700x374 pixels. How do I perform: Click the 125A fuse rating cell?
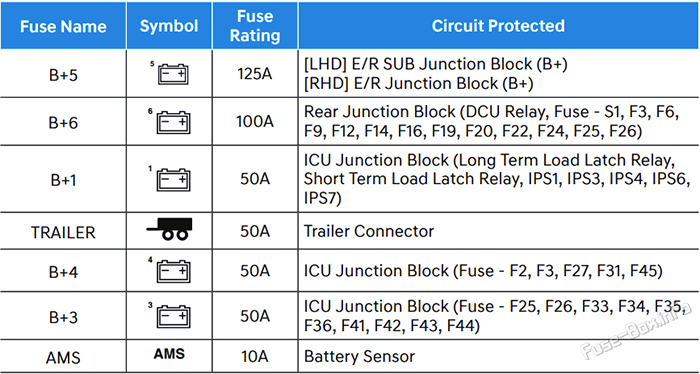[x=255, y=74]
